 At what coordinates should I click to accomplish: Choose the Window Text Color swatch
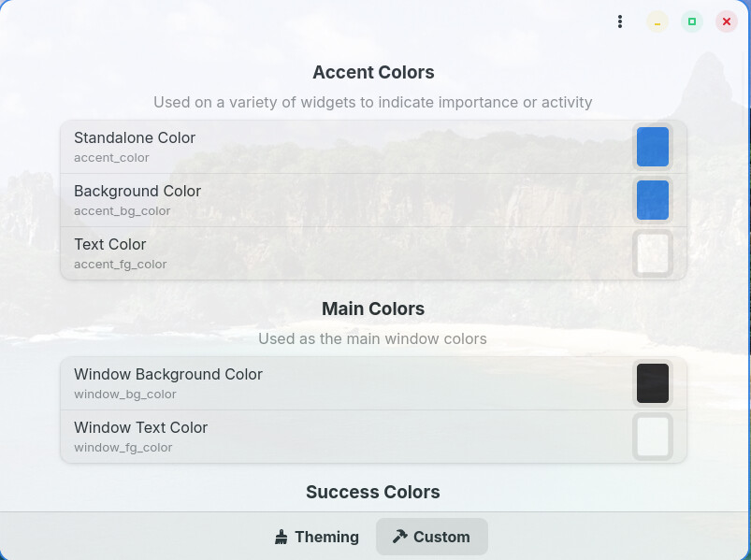(x=653, y=437)
